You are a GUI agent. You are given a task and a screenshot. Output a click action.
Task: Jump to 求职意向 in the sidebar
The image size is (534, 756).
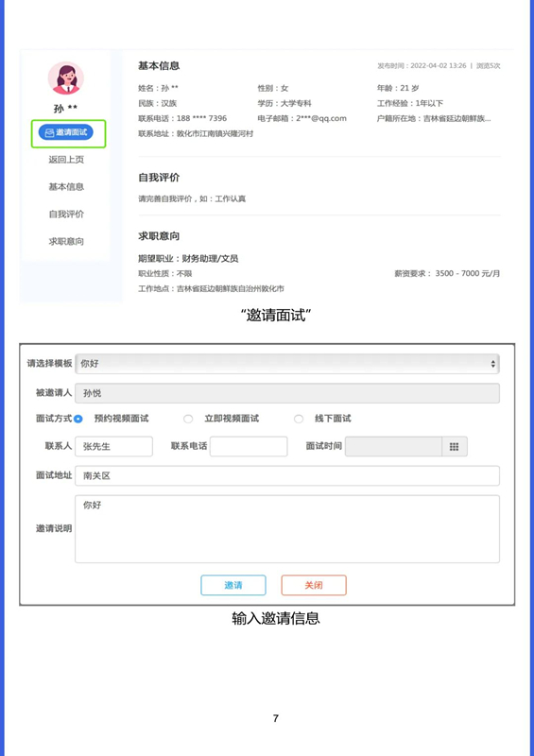click(66, 242)
